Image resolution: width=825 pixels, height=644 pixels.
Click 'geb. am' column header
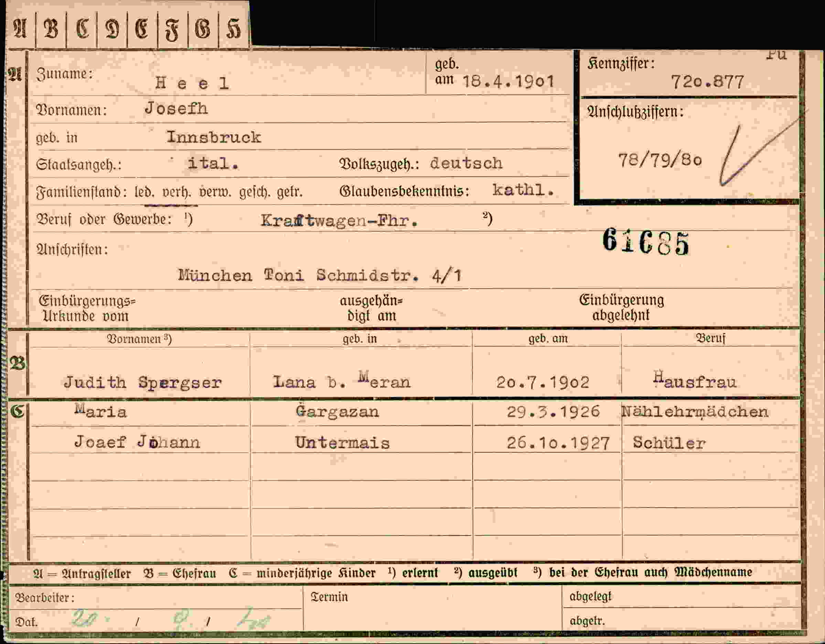tap(548, 339)
